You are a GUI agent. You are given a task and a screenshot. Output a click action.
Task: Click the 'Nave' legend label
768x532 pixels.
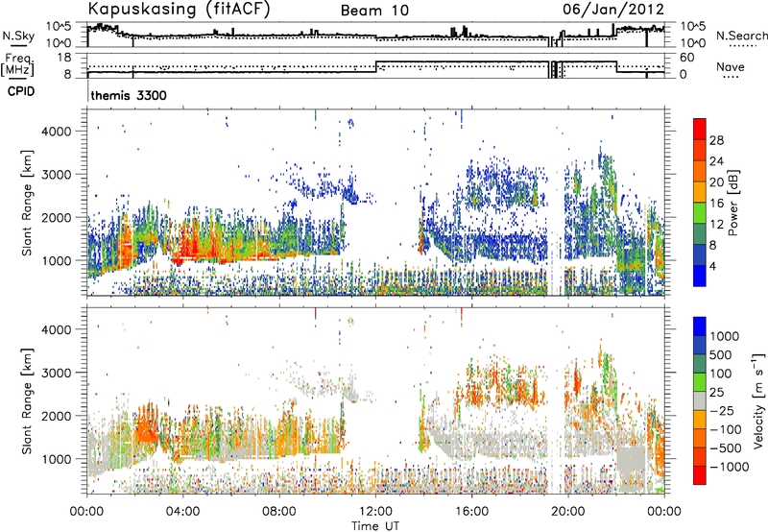click(730, 67)
